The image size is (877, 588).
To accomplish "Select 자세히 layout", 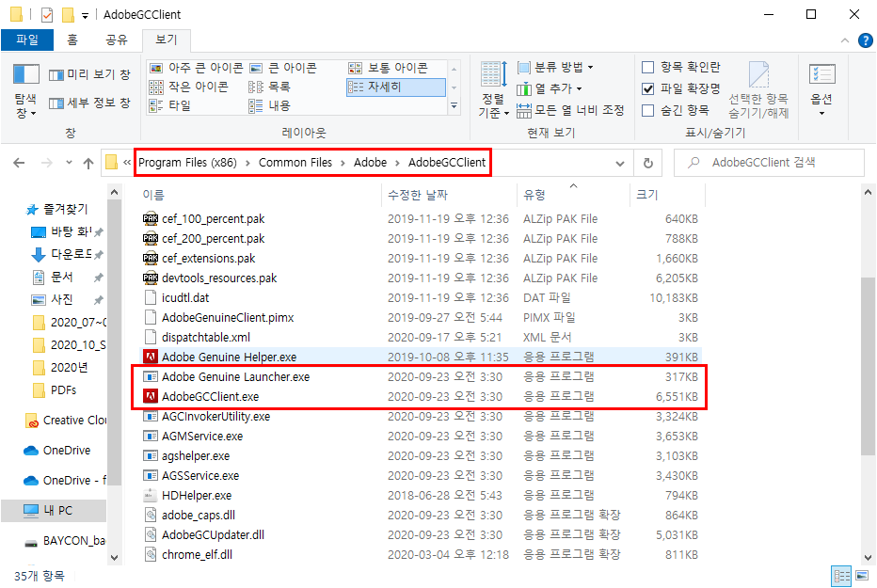I will pos(396,87).
